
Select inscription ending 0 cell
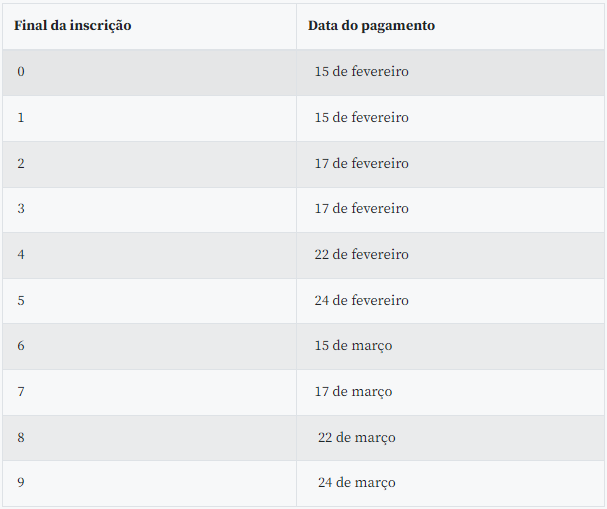pyautogui.click(x=149, y=72)
